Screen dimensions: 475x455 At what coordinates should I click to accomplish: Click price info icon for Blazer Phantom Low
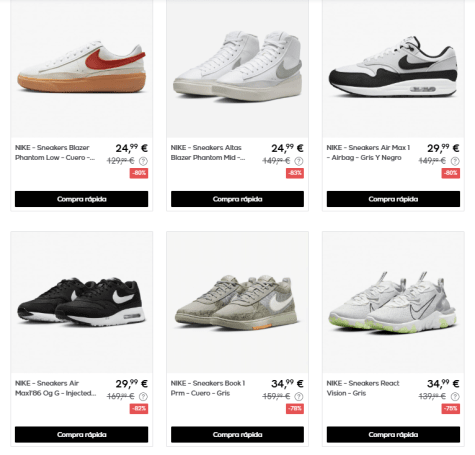(143, 161)
